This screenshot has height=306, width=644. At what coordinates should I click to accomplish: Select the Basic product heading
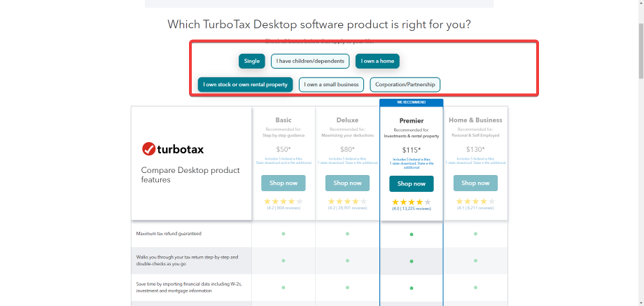pos(283,120)
